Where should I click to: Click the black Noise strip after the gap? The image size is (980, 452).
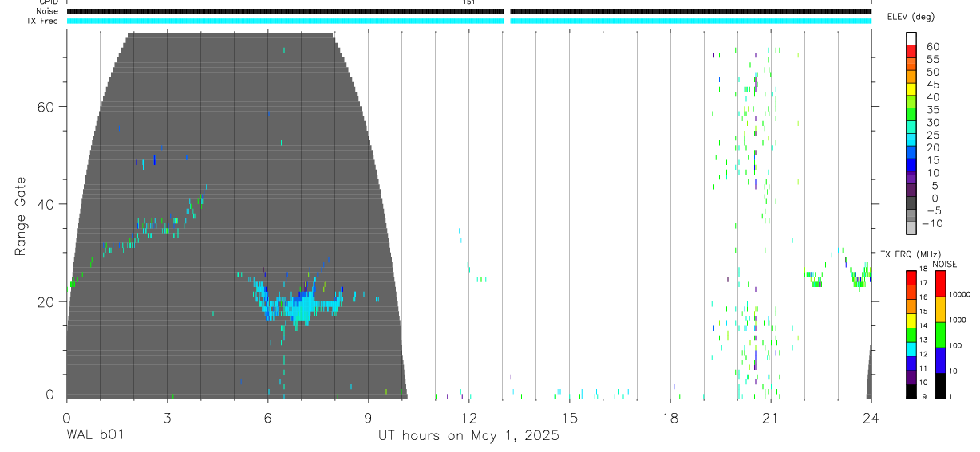point(691,11)
